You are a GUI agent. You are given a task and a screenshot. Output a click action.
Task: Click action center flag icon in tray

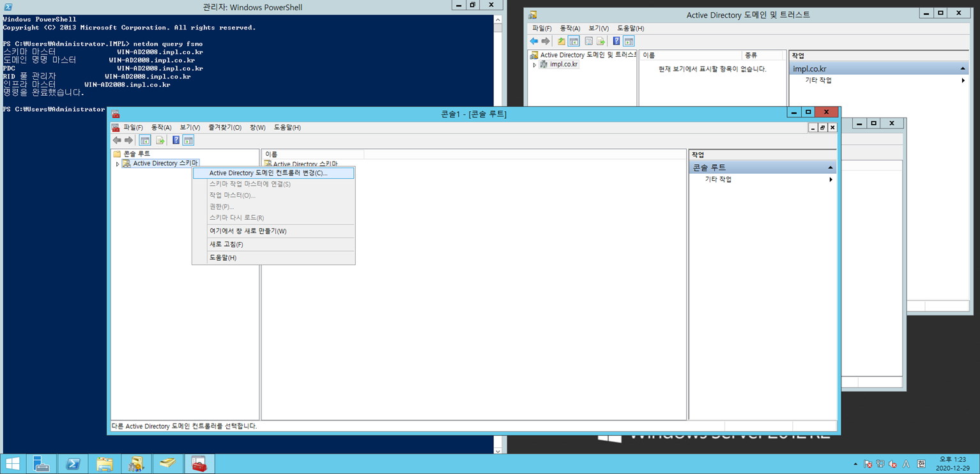(868, 464)
